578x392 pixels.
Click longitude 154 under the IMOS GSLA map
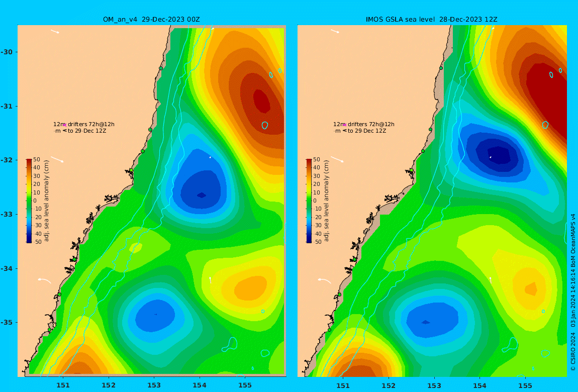479,385
